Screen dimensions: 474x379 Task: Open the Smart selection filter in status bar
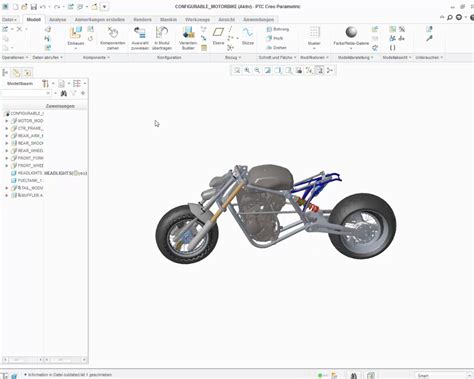pyautogui.click(x=443, y=376)
